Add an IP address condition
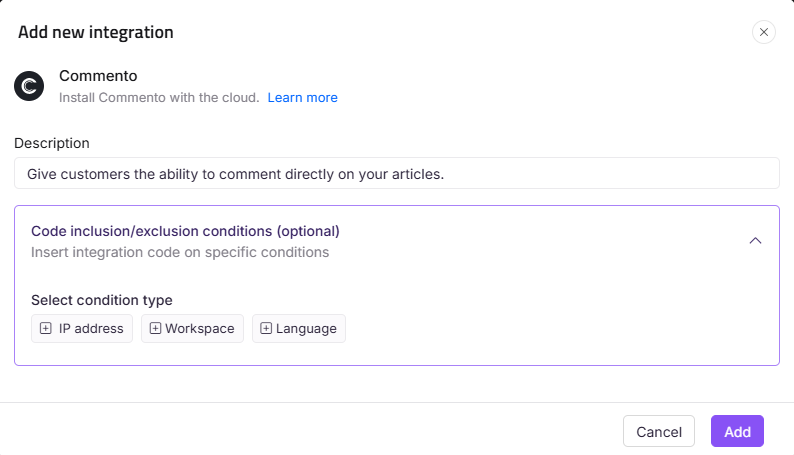This screenshot has height=455, width=794. tap(82, 328)
